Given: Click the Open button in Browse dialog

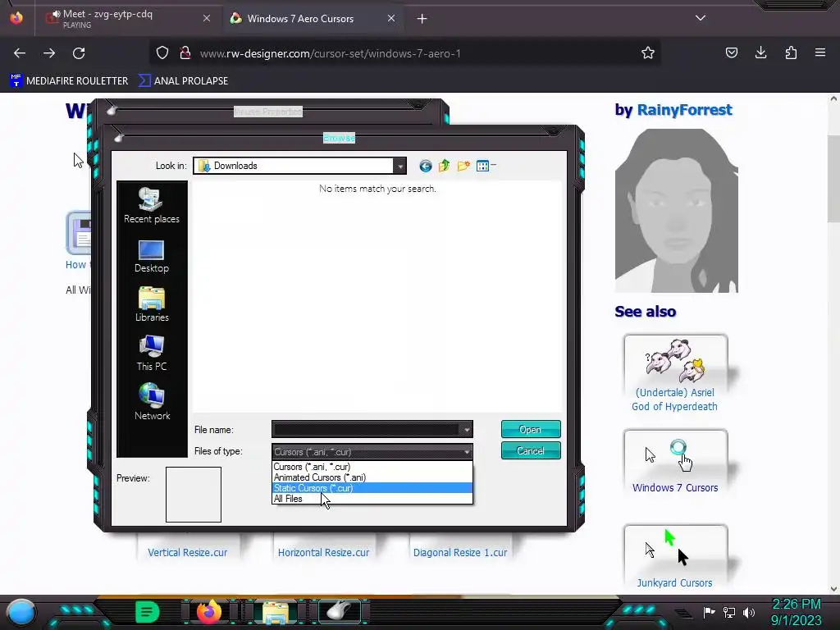Looking at the screenshot, I should pos(531,429).
